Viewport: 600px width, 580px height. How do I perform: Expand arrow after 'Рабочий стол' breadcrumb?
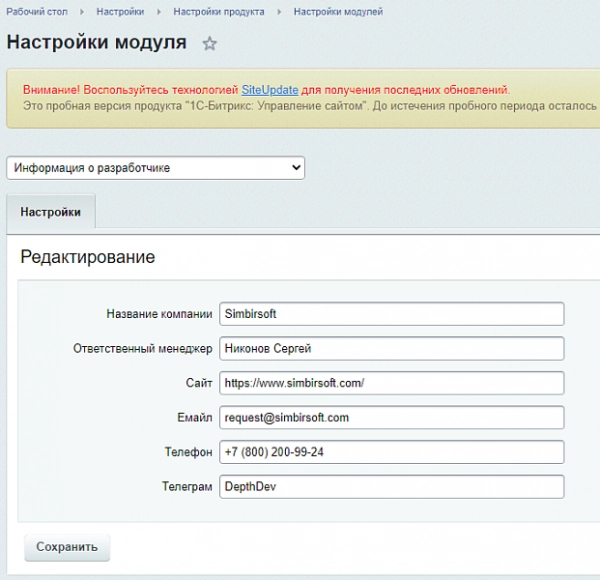[x=82, y=12]
